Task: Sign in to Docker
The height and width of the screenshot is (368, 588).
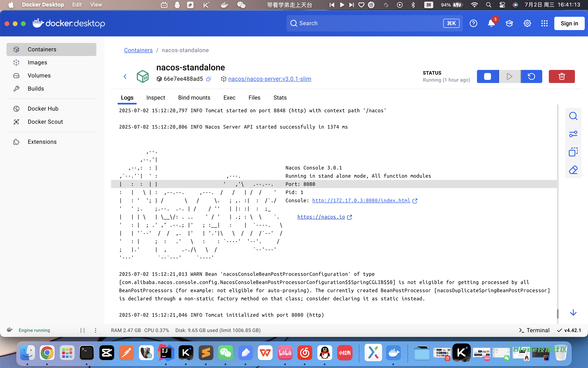Action: coord(569,23)
